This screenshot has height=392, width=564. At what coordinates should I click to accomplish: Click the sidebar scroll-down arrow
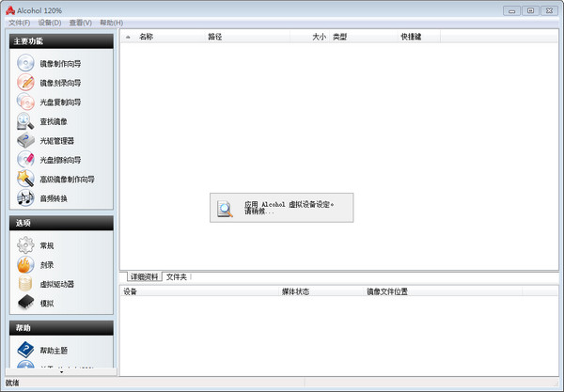click(x=61, y=372)
